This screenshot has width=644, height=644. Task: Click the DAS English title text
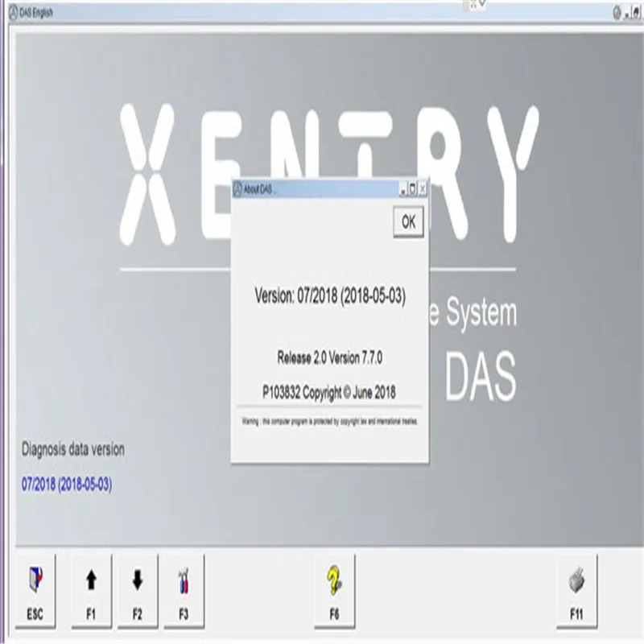click(x=36, y=13)
